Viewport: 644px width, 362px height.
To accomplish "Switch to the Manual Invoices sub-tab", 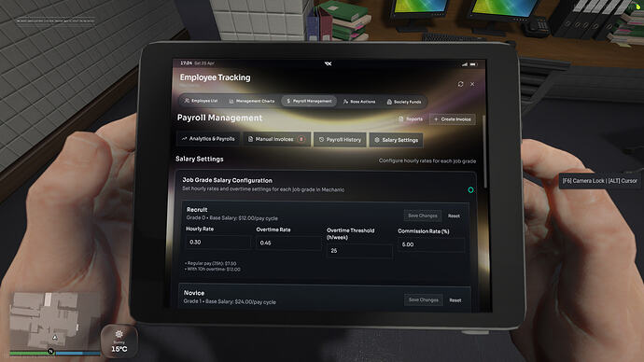I will 277,139.
